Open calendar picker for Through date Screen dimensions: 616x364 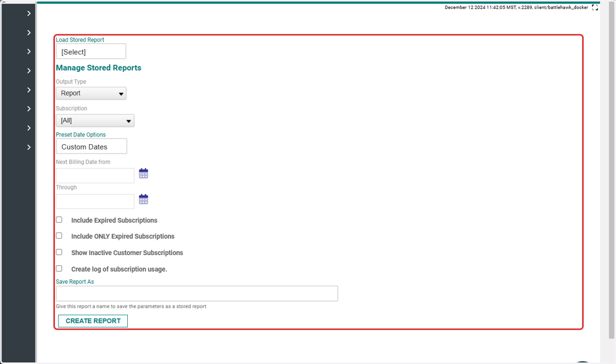[144, 199]
